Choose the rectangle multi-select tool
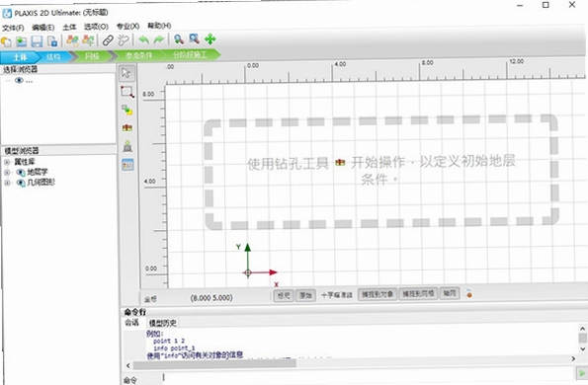This screenshot has width=588, height=385. click(x=127, y=92)
